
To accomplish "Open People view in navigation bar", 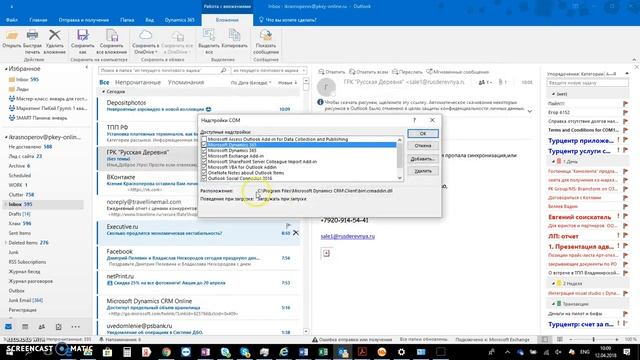I will 42,327.
